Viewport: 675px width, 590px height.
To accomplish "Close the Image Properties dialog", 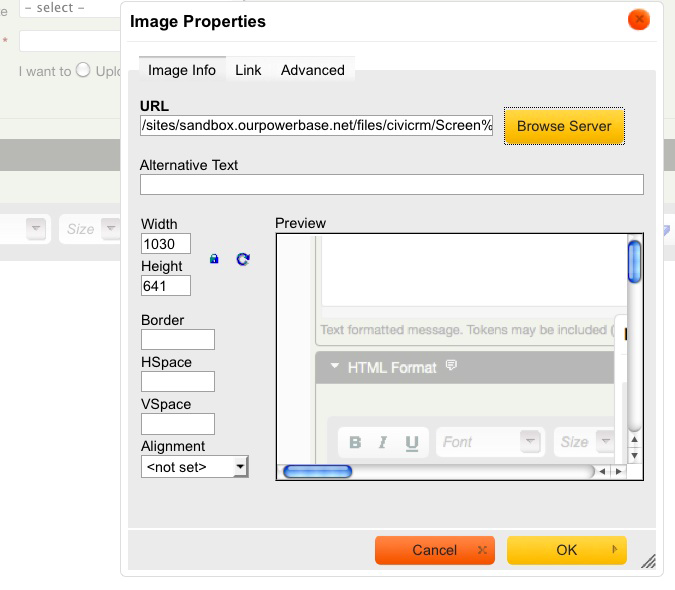I will pos(638,20).
